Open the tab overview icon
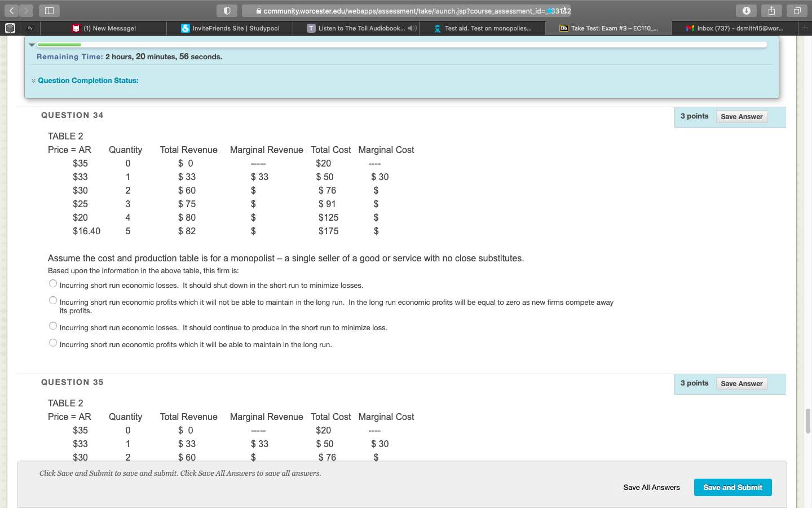The image size is (812, 508). [797, 11]
